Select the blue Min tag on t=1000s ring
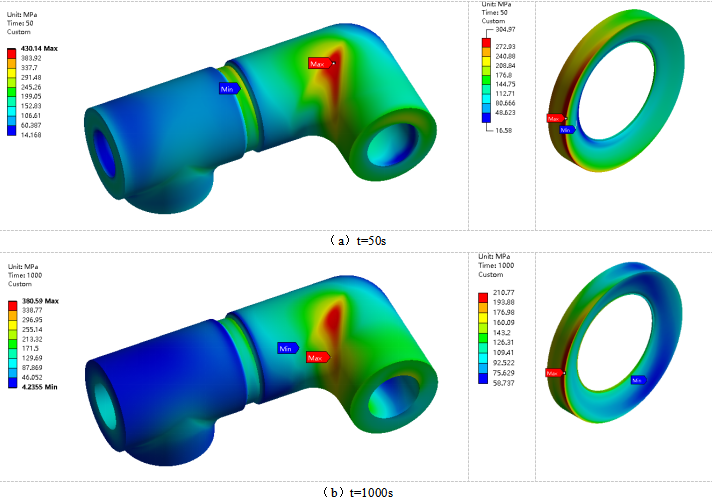Image resolution: width=712 pixels, height=501 pixels. [637, 380]
